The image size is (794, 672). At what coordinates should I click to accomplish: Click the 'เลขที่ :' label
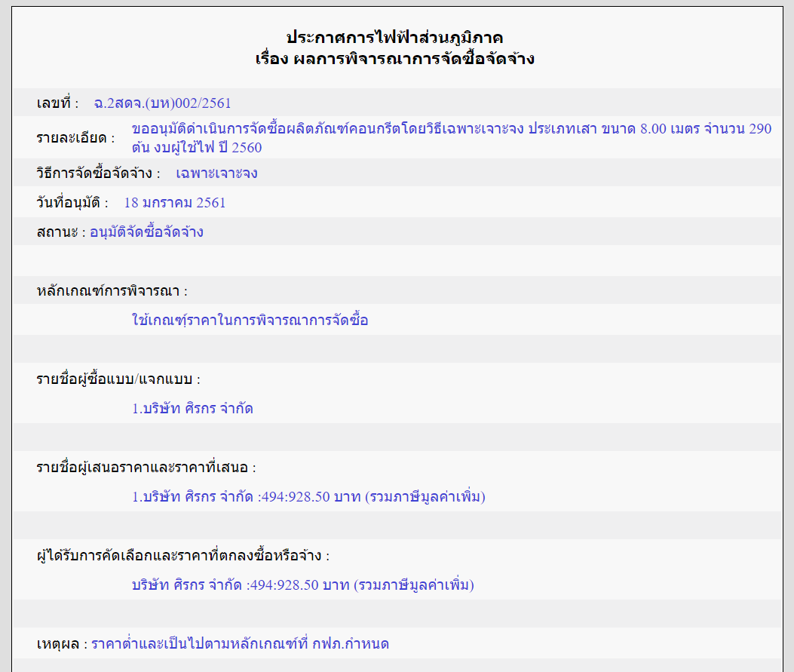[58, 103]
